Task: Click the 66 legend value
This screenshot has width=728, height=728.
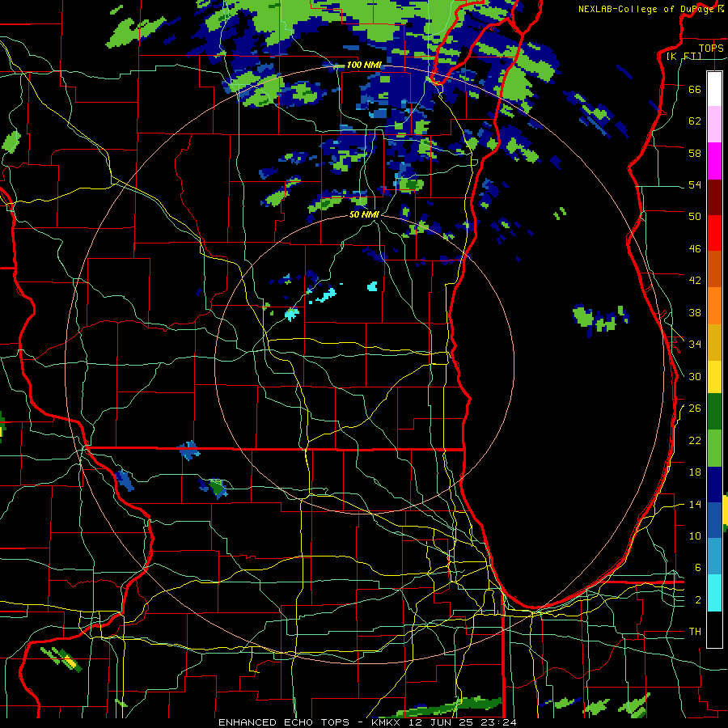Action: [695, 89]
